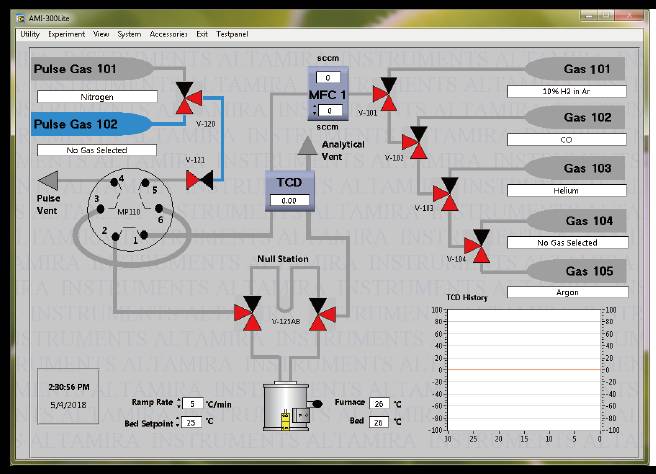Click the Ramp Rate value field
This screenshot has height=474, width=656.
tap(192, 403)
